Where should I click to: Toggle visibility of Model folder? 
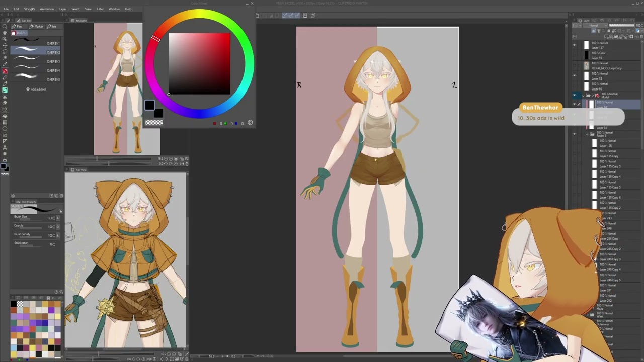(574, 95)
